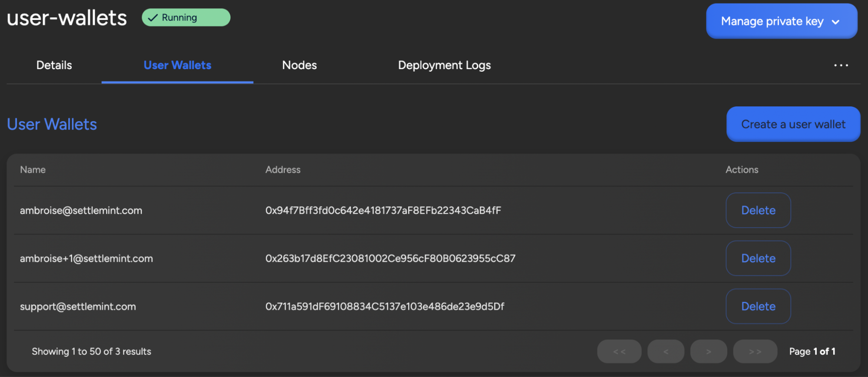
Task: Click address 0x94f7Bff3fd0c642e4181737aF8EFb22343CaB4fF
Action: (x=383, y=210)
